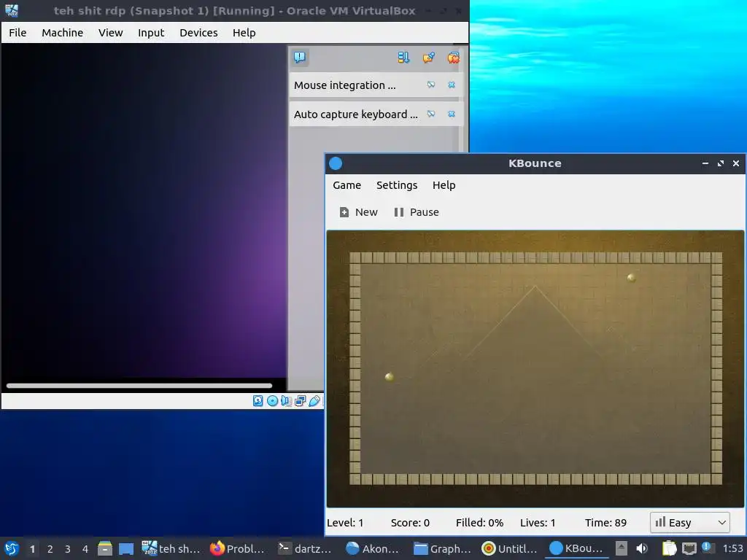Click the 1:53 taskbar clock
747x560 pixels.
tap(732, 548)
